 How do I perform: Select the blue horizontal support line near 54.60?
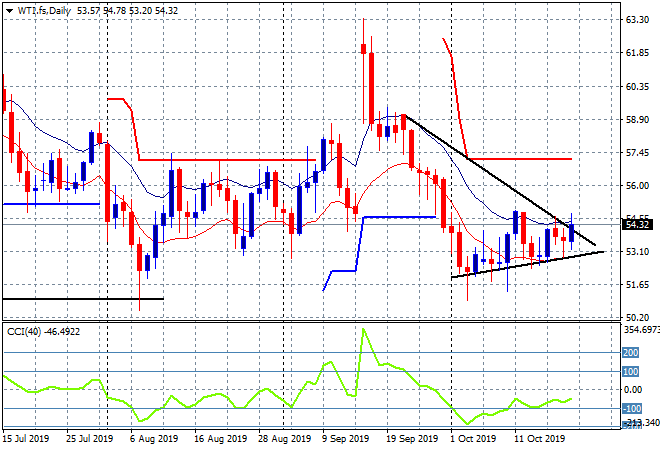[399, 217]
